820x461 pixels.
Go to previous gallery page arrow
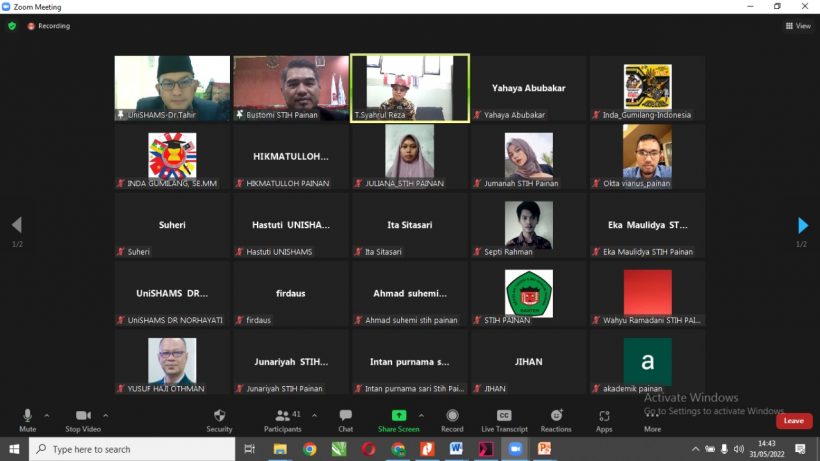point(17,225)
